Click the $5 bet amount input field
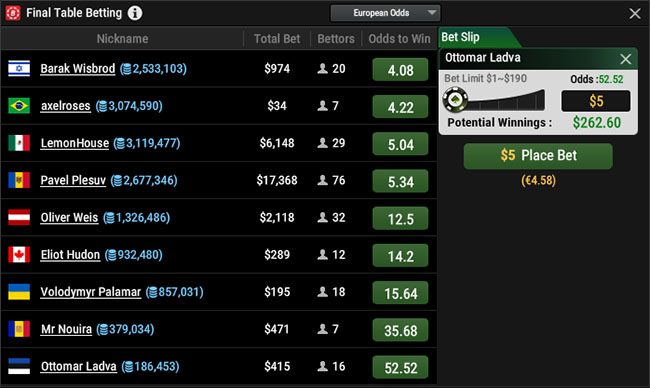The width and height of the screenshot is (650, 388). [596, 101]
